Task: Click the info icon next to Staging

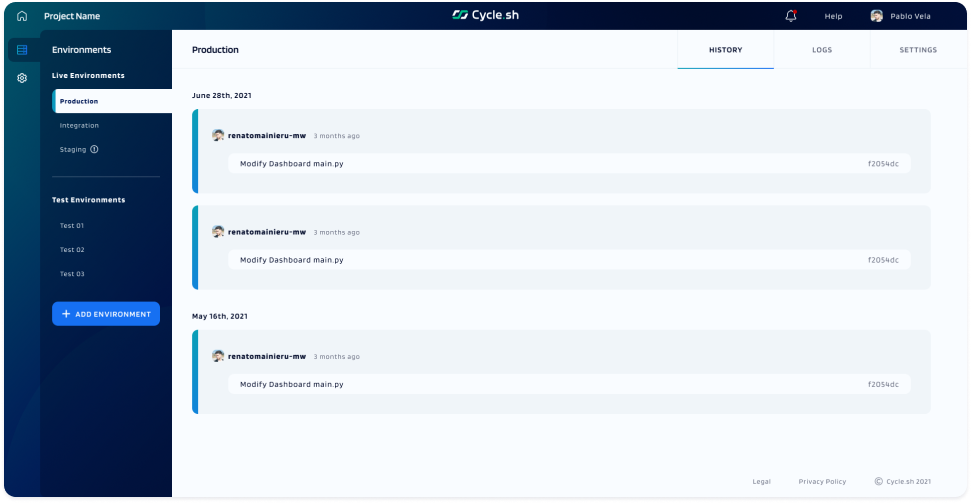Action: click(94, 149)
